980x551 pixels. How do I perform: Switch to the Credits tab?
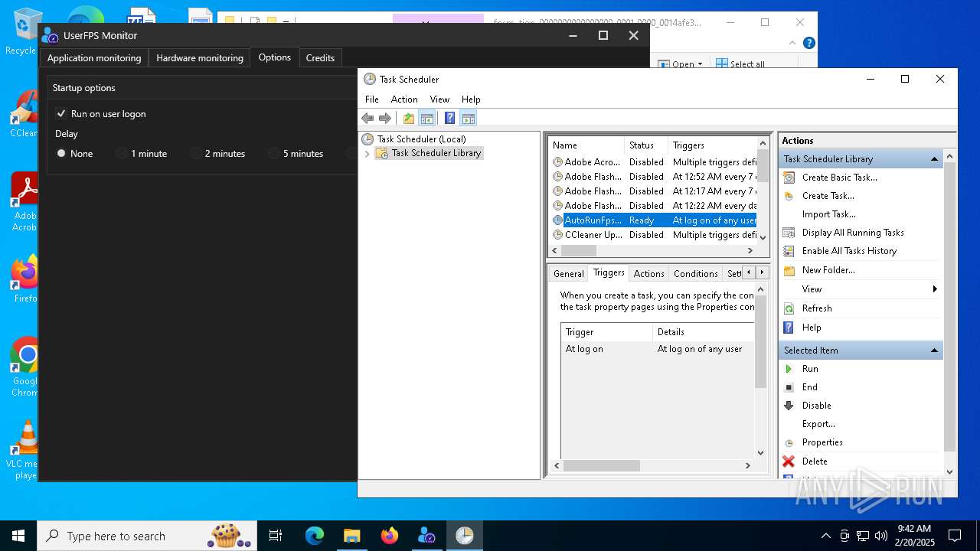(320, 58)
